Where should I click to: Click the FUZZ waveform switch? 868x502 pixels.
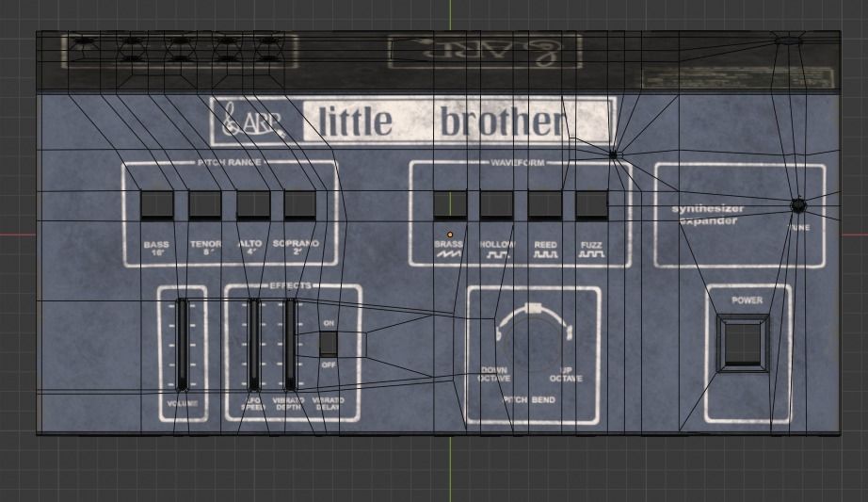point(592,205)
